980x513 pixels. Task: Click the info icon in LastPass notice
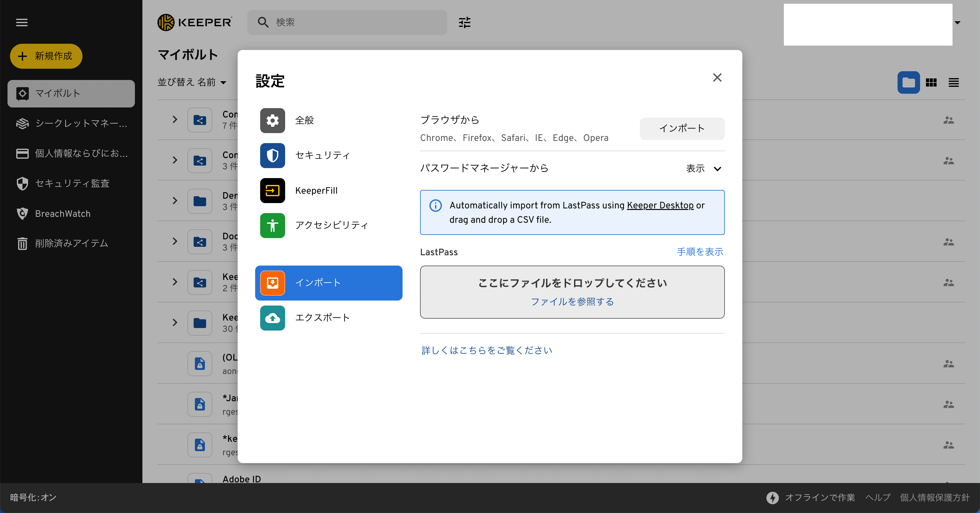coord(435,206)
